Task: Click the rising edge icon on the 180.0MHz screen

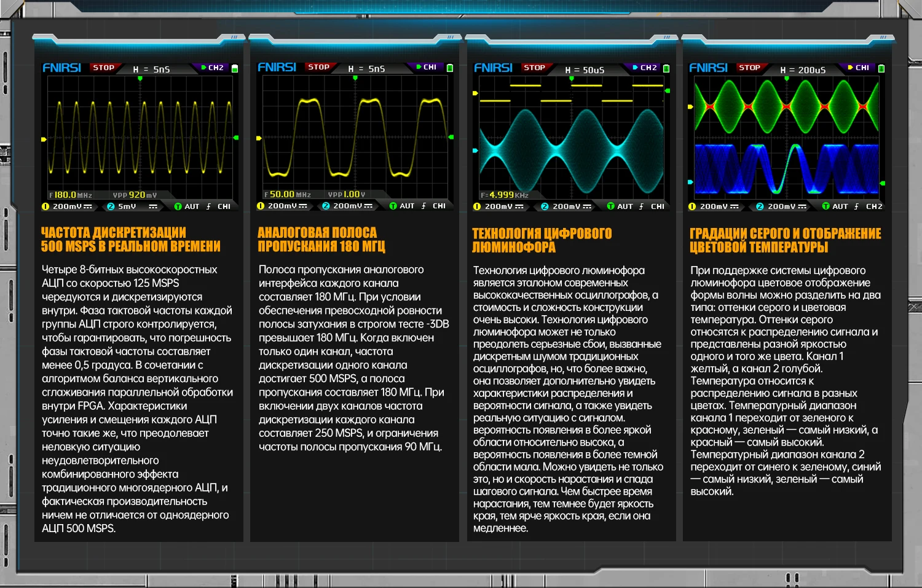Action: pos(209,206)
